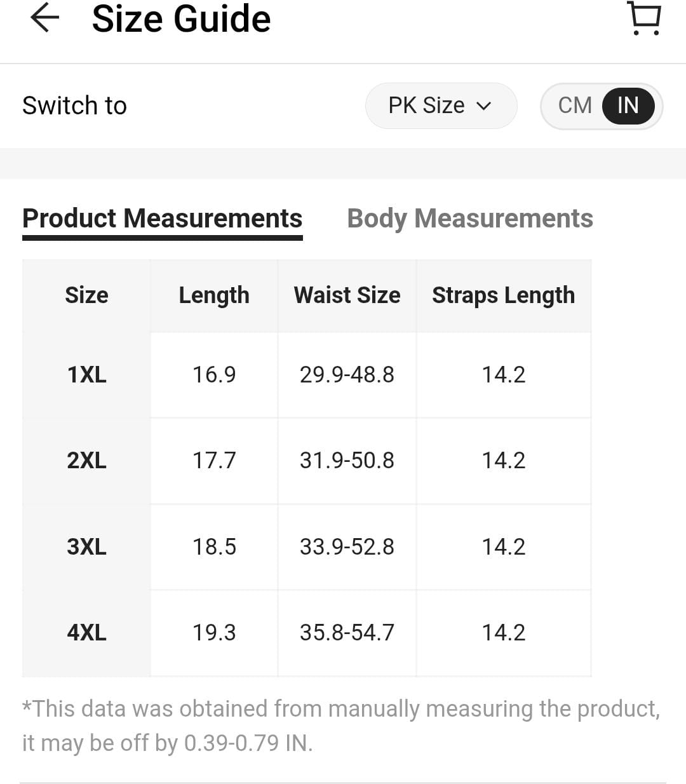Switch units to CM
The height and width of the screenshot is (784, 686).
tap(575, 105)
